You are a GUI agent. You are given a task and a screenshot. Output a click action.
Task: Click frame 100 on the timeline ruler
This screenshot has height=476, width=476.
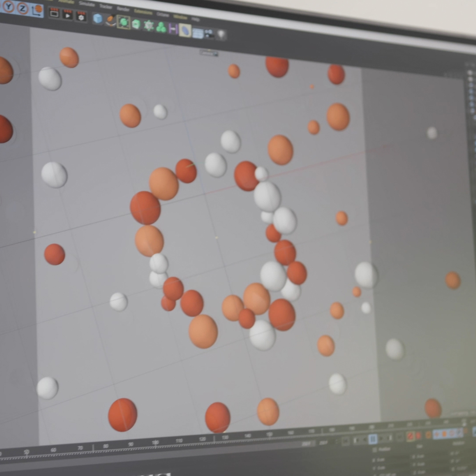click(155, 443)
